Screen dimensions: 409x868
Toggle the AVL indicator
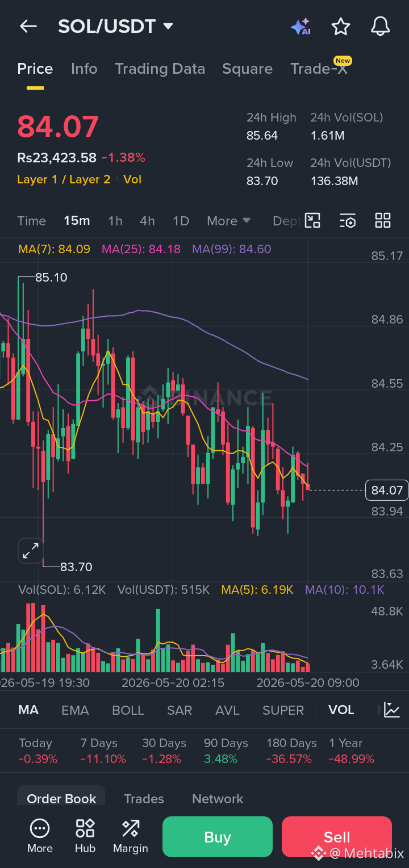coord(227,710)
